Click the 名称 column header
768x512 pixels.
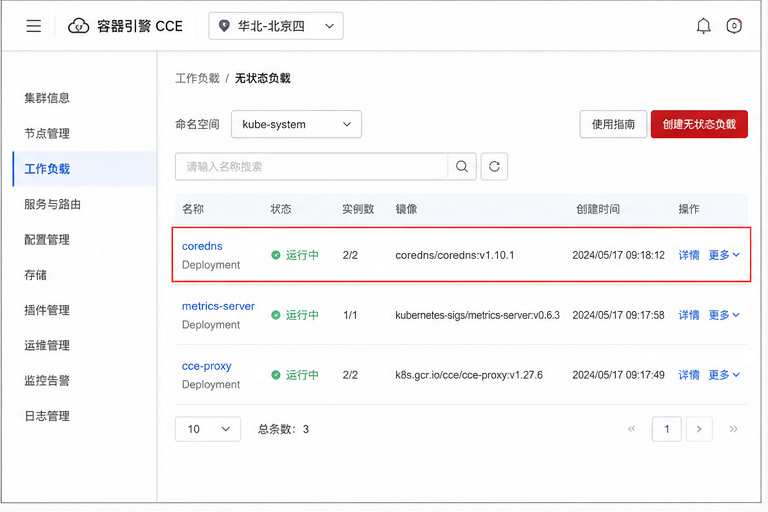tap(193, 209)
